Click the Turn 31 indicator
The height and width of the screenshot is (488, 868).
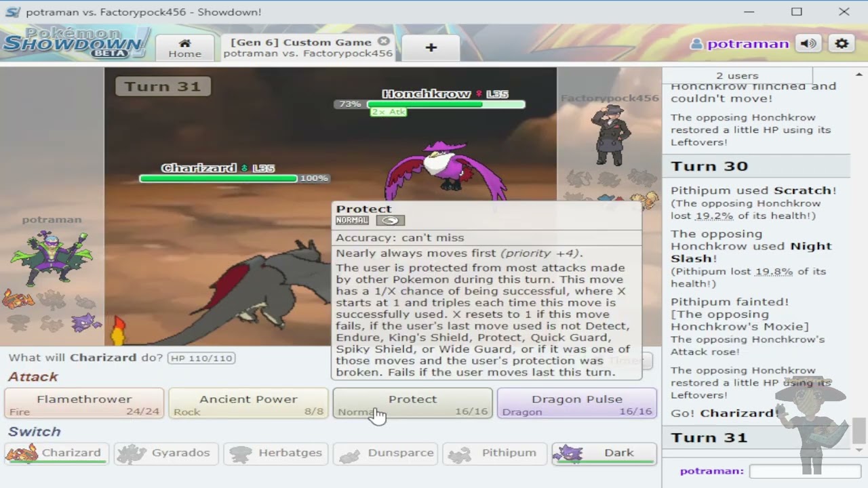pyautogui.click(x=163, y=86)
